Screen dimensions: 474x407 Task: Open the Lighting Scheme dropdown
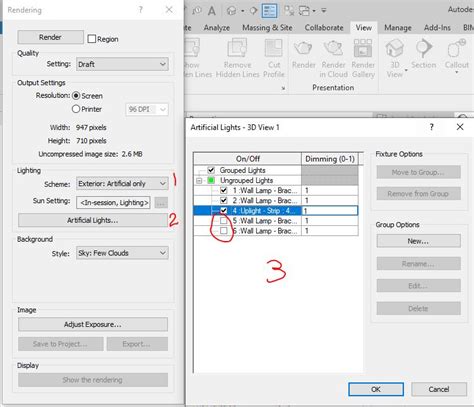(x=122, y=183)
